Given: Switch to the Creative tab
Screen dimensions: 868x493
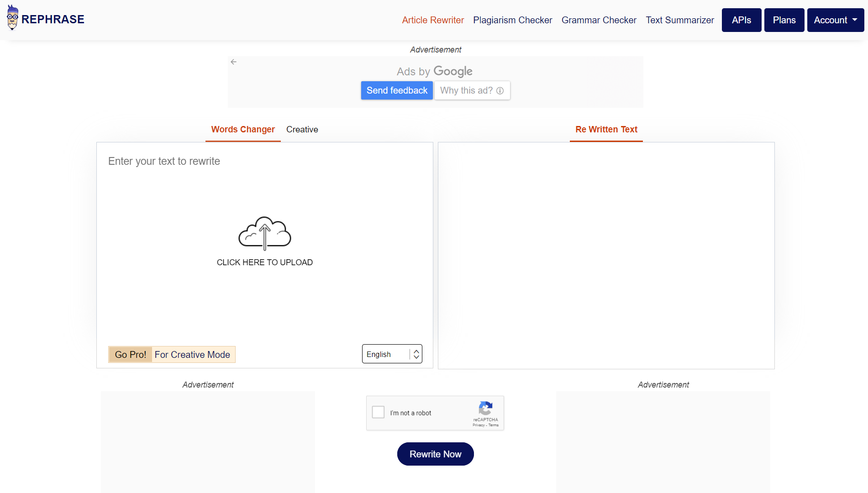Looking at the screenshot, I should click(302, 130).
